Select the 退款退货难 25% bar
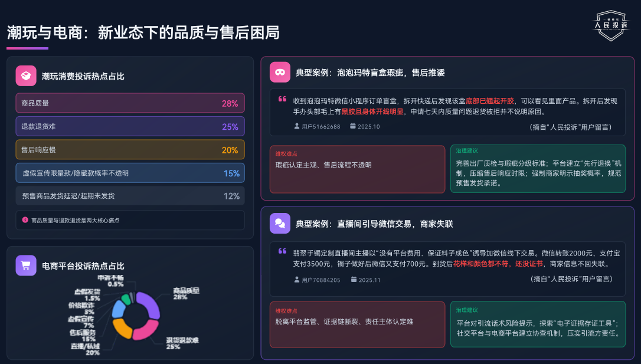 [x=130, y=126]
